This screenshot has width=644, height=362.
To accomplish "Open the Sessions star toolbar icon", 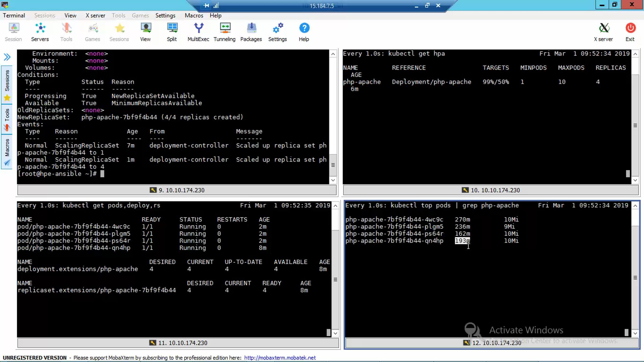I will pyautogui.click(x=119, y=32).
